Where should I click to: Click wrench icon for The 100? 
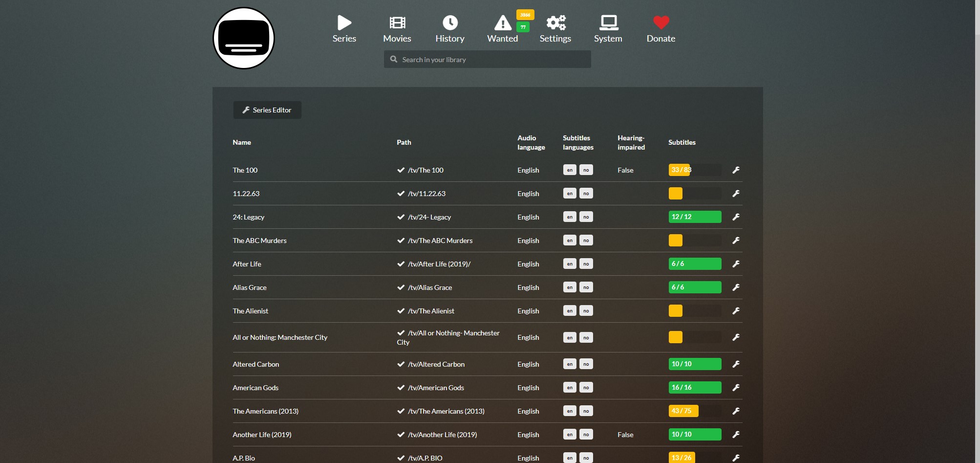pyautogui.click(x=736, y=170)
